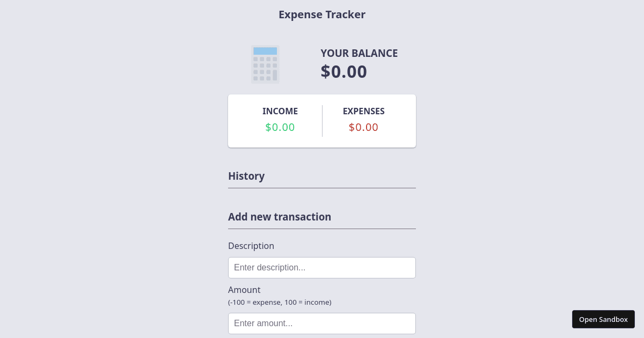644x338 pixels.
Task: Click the Expense Tracker page title
Action: point(322,14)
